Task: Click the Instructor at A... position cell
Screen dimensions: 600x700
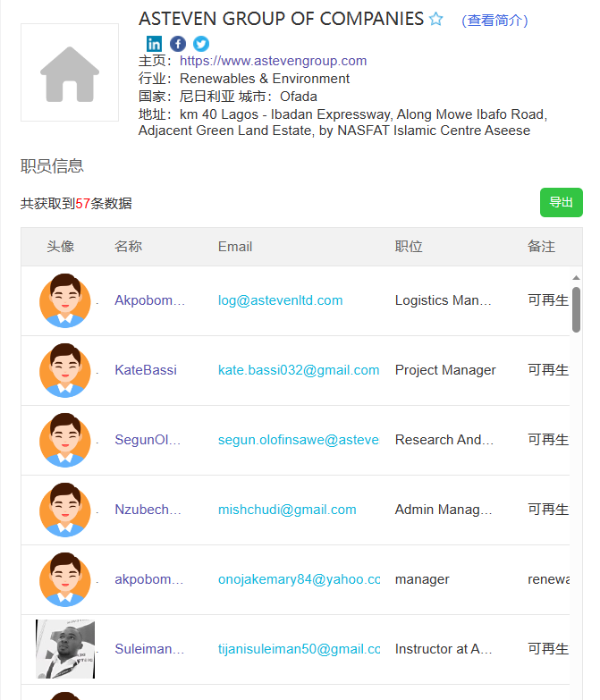Action: (444, 649)
